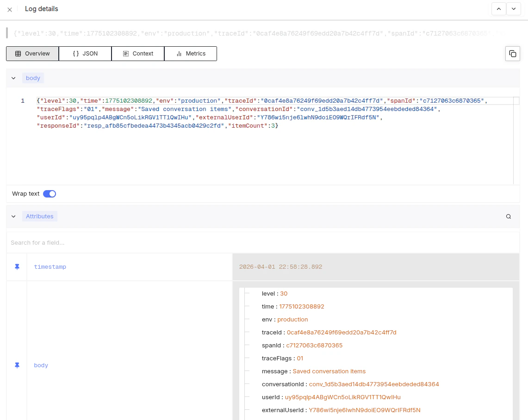Click the level value 30 in tree
This screenshot has width=528, height=420.
[284, 293]
